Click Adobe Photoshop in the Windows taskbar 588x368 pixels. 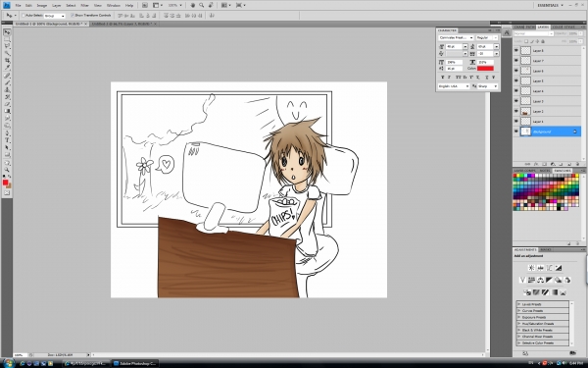135,363
